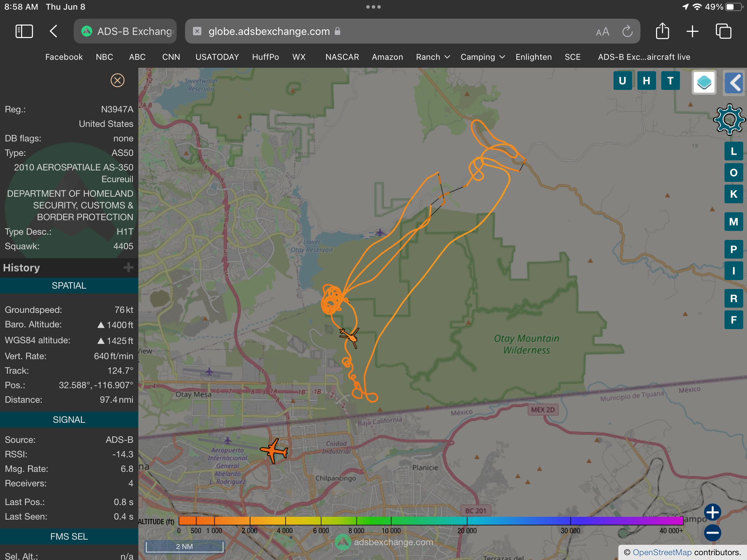
Task: Toggle the L labels button
Action: tap(734, 151)
